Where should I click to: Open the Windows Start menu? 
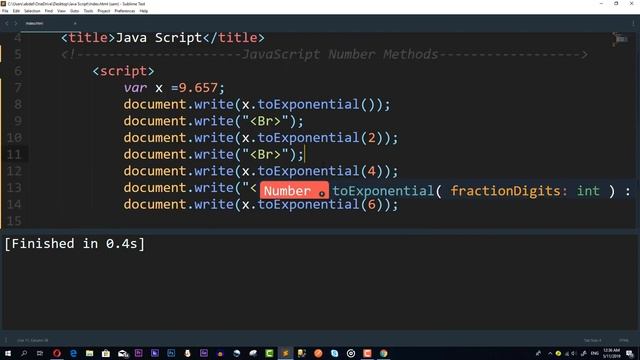tap(7, 353)
